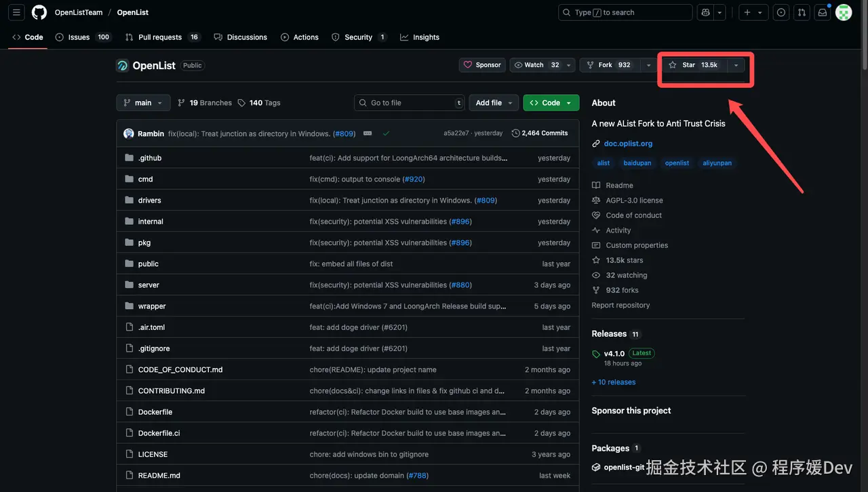Open the CONTRIBUTING.md file

[172, 391]
